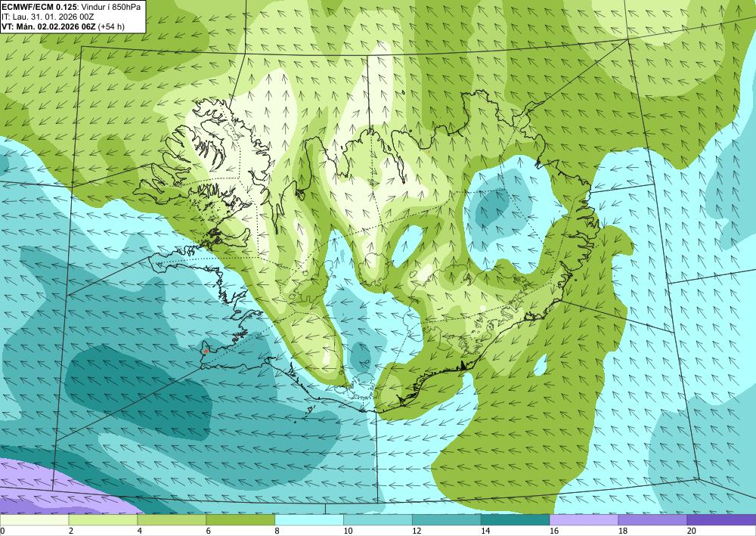Select the init time 'IT: Lau. 31. 01. 2026 00Z'
The width and height of the screenshot is (756, 536).
coord(48,17)
